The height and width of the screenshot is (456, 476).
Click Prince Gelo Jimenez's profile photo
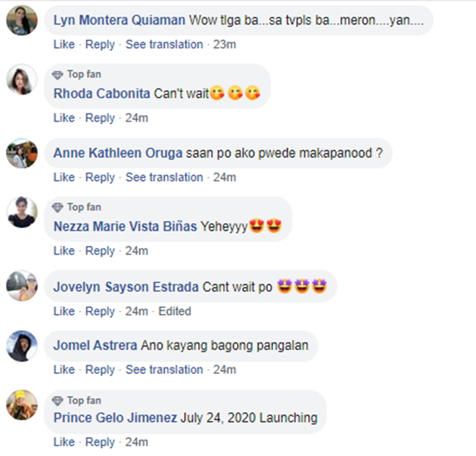[x=22, y=405]
